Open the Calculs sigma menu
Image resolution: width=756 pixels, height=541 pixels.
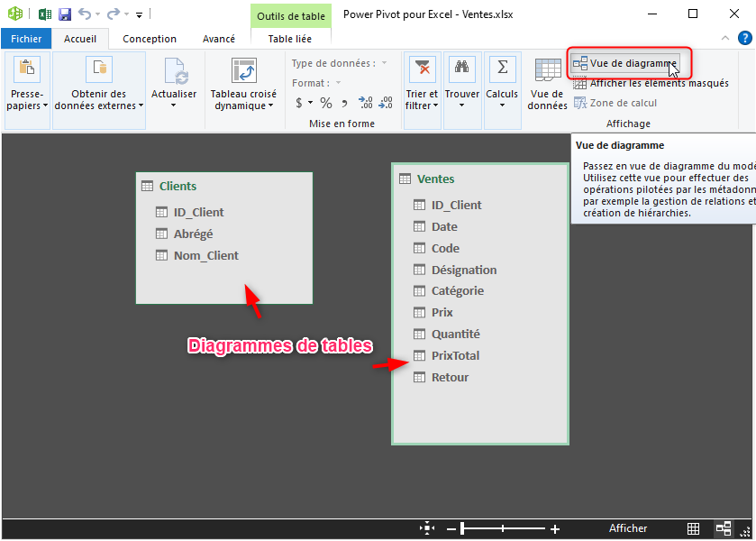[503, 91]
